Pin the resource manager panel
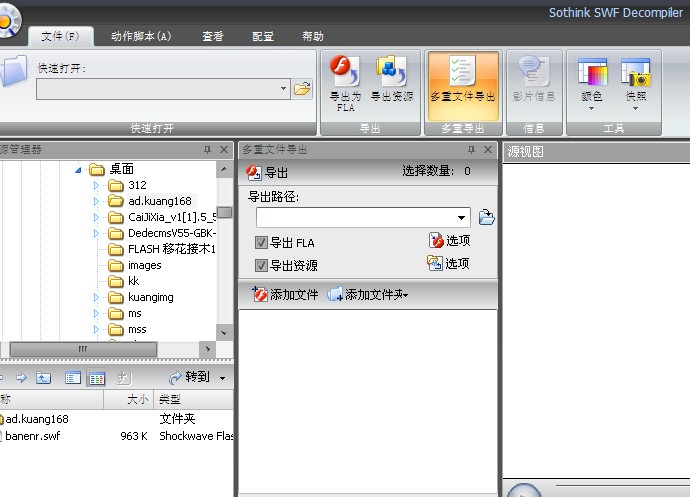690x497 pixels. [207, 150]
